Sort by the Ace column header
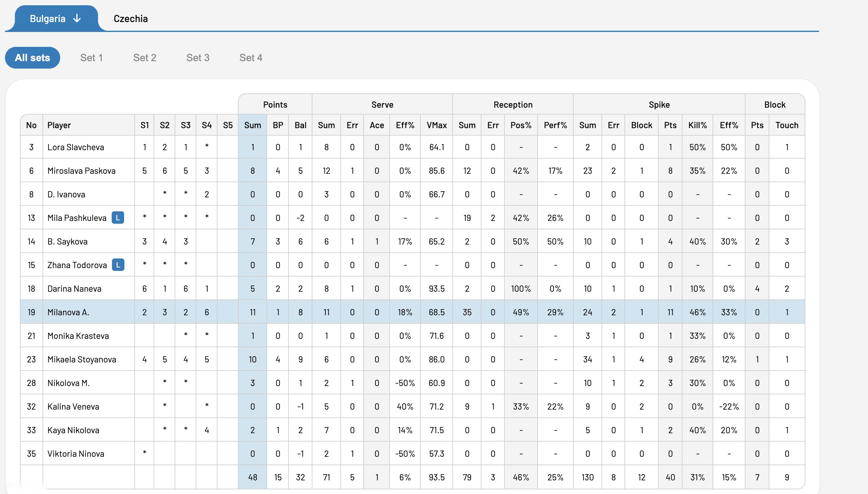The image size is (868, 494). pos(377,125)
